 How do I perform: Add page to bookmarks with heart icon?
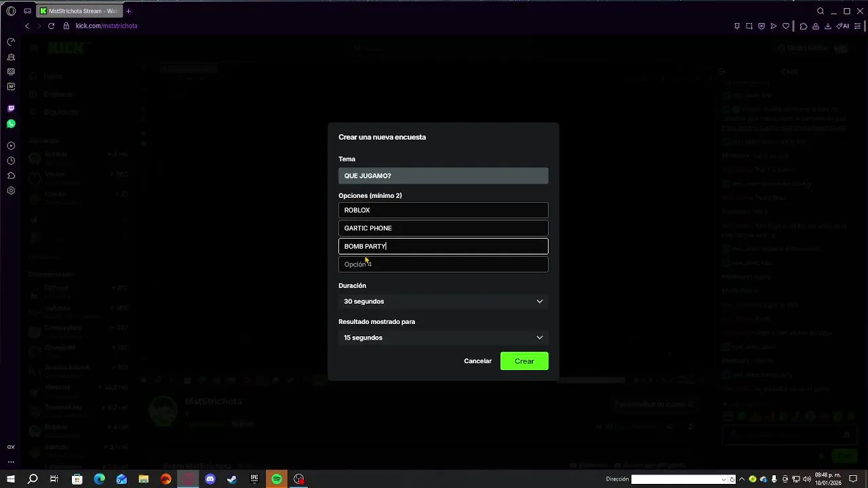pos(786,26)
